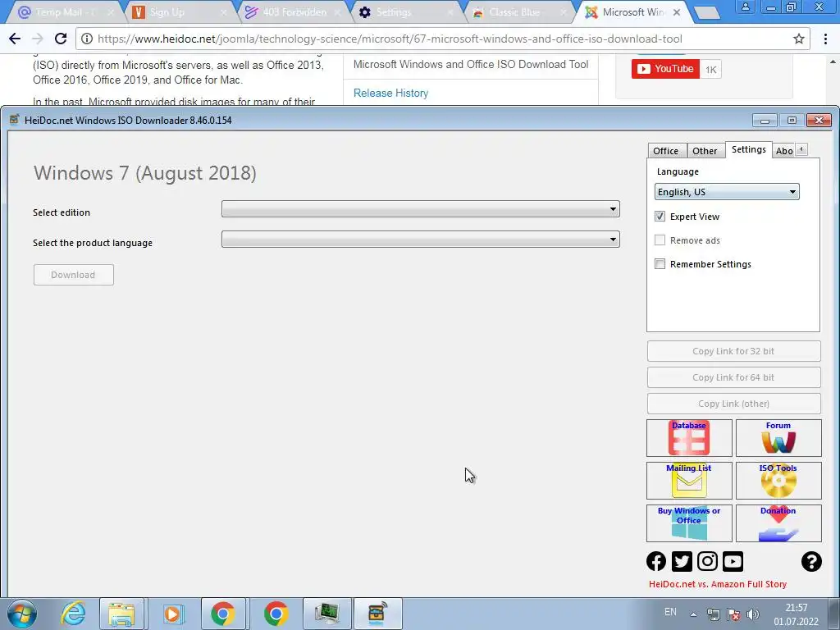Click the tab scroll left arrow
This screenshot has width=840, height=630.
[x=801, y=149]
